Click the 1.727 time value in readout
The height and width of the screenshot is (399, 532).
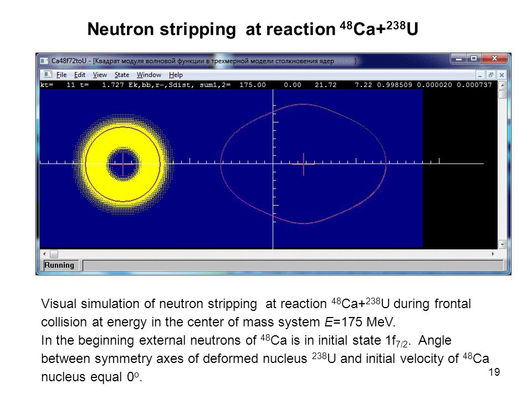click(x=112, y=85)
